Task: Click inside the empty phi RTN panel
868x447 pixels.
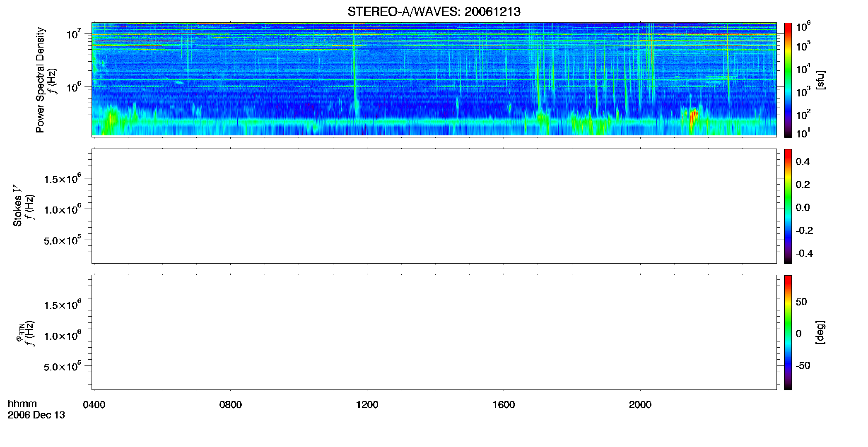Action: point(434,332)
